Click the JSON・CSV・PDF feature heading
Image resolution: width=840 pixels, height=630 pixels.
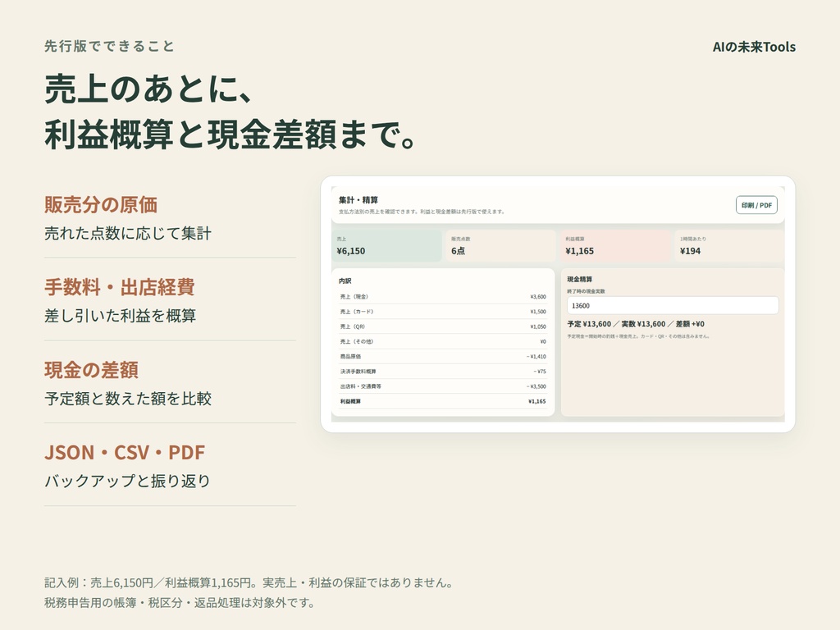(125, 453)
